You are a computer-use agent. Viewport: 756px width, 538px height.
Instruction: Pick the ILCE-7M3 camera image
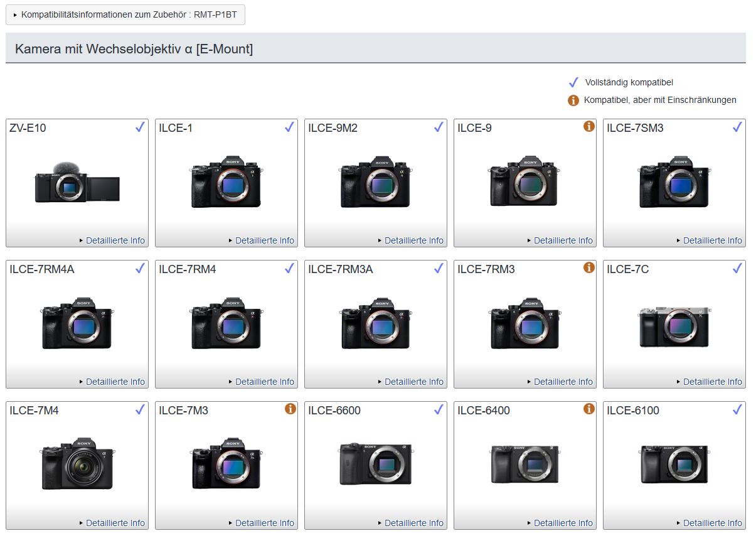pyautogui.click(x=226, y=464)
